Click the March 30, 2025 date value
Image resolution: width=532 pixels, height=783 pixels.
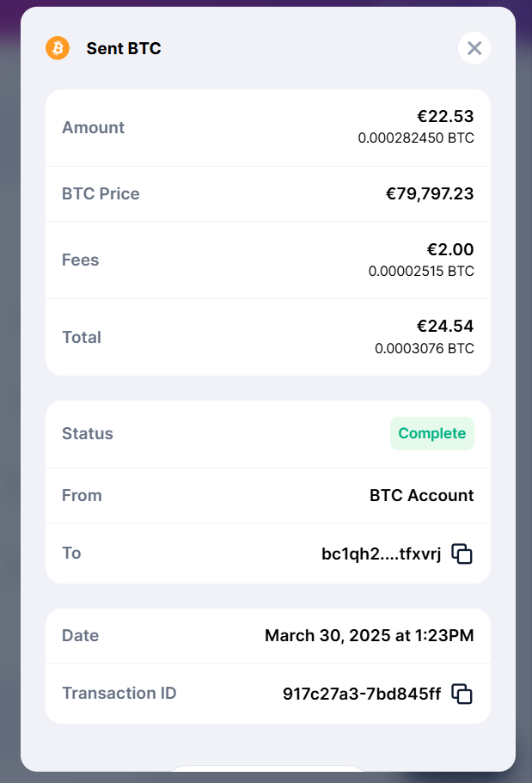[369, 636]
